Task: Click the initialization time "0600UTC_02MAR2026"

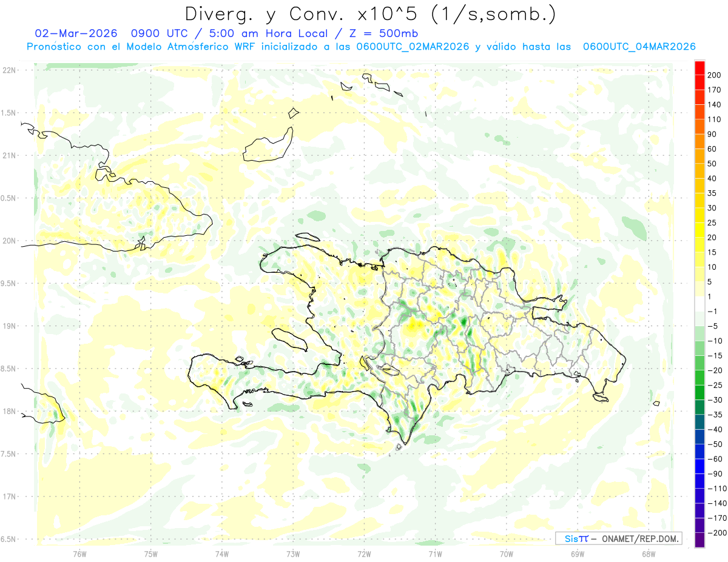Action: (413, 47)
